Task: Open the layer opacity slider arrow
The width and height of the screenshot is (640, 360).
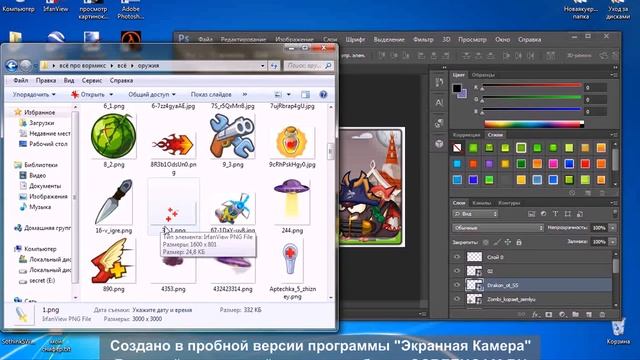Action: [613, 228]
